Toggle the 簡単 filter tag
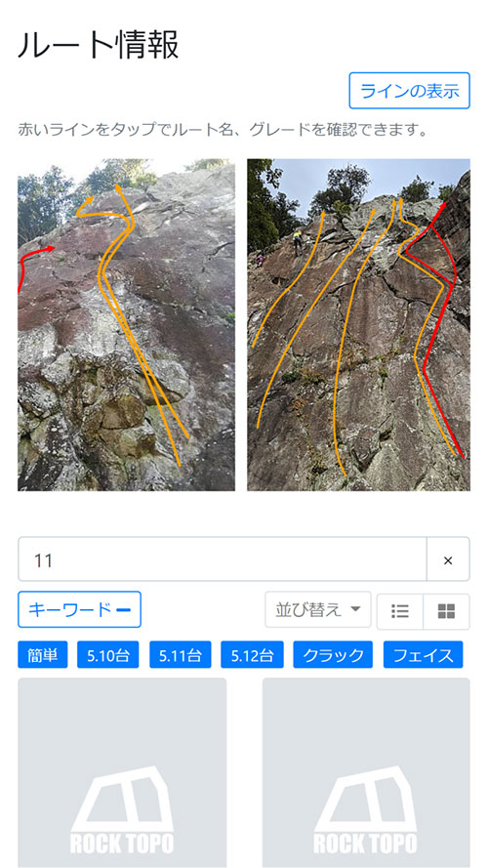The width and height of the screenshot is (488, 868). point(43,655)
